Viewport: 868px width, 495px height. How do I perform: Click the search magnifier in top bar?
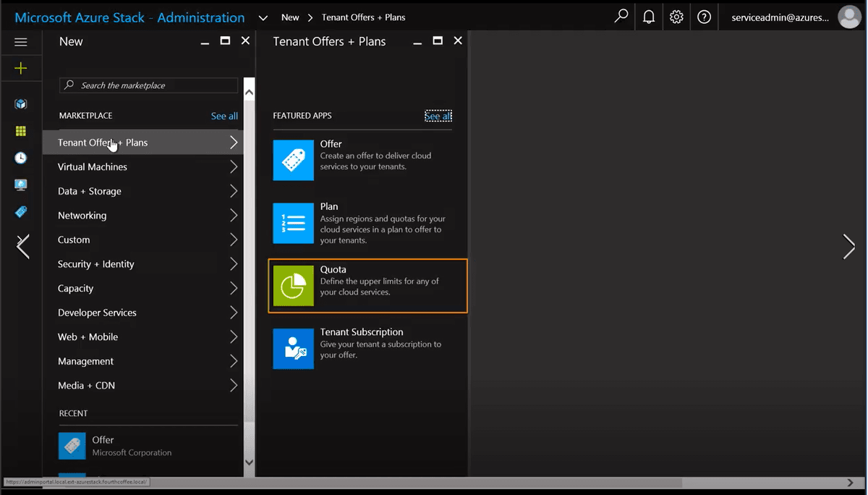coord(621,17)
